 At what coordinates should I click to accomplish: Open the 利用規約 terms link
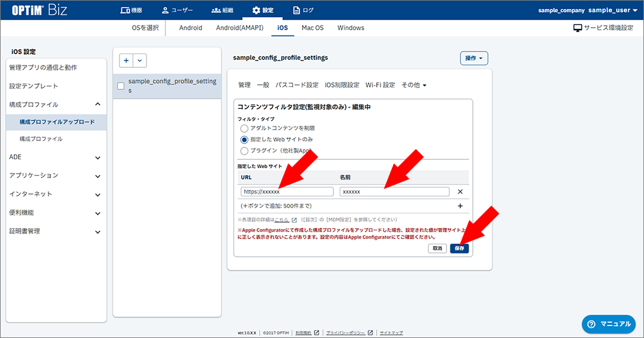pos(304,333)
